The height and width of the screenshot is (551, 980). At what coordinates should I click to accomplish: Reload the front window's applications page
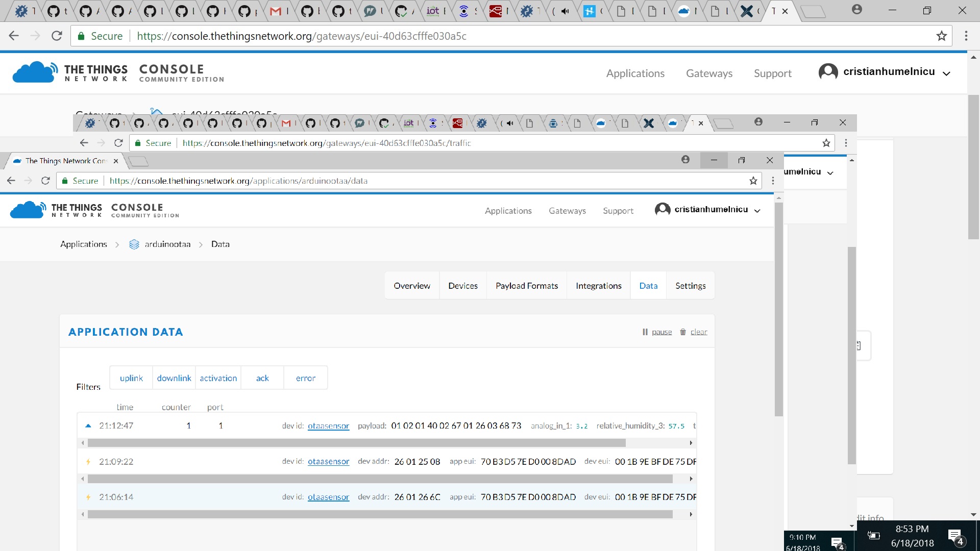click(x=45, y=181)
